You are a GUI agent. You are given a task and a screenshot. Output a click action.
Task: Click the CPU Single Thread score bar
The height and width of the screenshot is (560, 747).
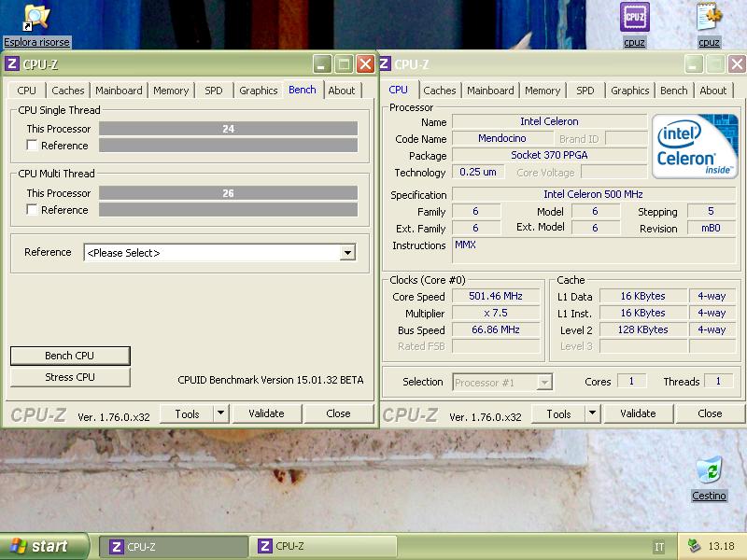[x=228, y=129]
